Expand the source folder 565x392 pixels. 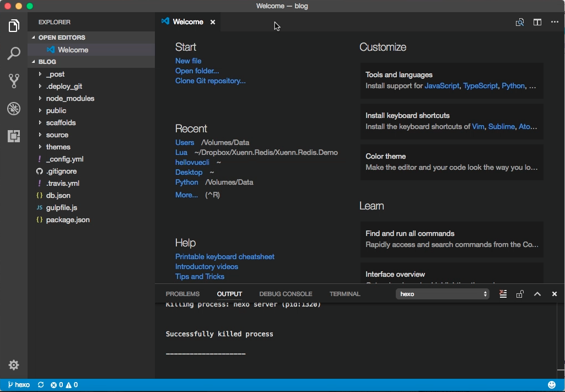(91, 135)
